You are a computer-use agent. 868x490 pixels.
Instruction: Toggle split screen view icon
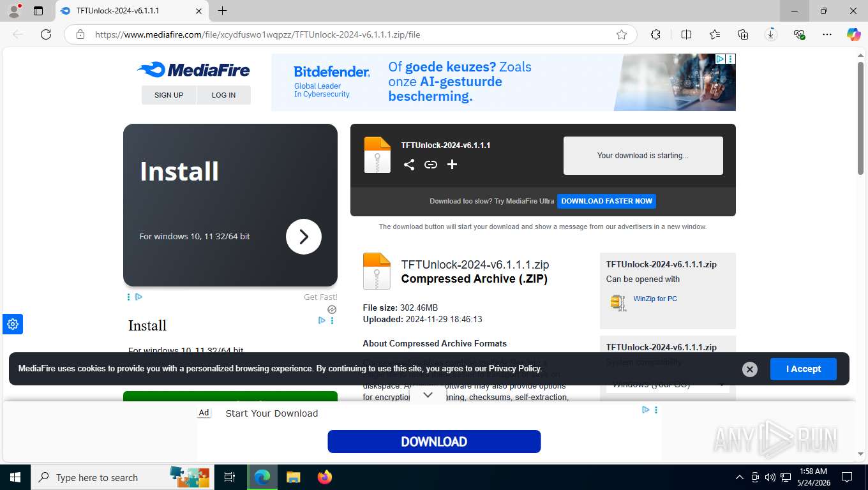click(686, 34)
